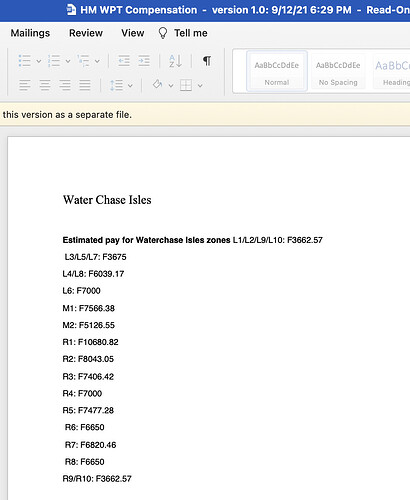Click the 'L6: F7000' line
410x500 pixels.
pyautogui.click(x=81, y=291)
